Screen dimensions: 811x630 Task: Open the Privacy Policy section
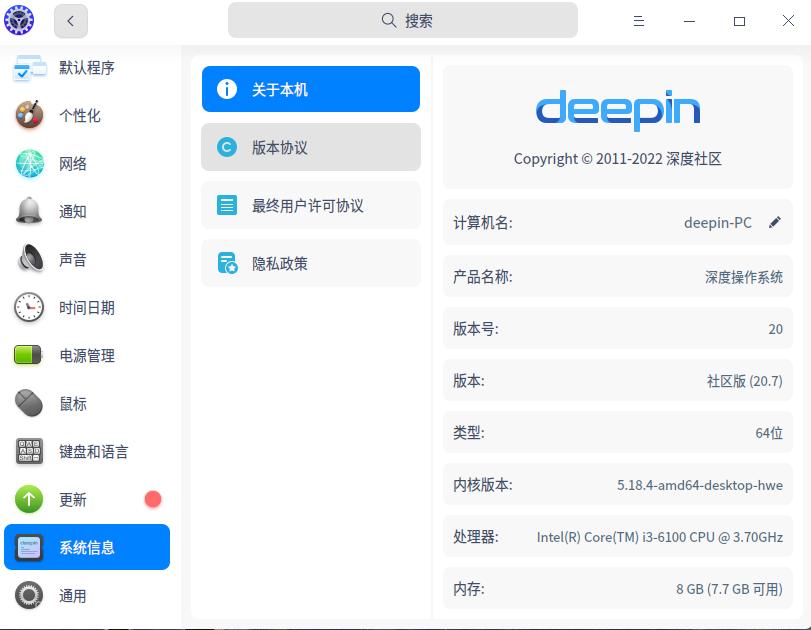pos(310,263)
